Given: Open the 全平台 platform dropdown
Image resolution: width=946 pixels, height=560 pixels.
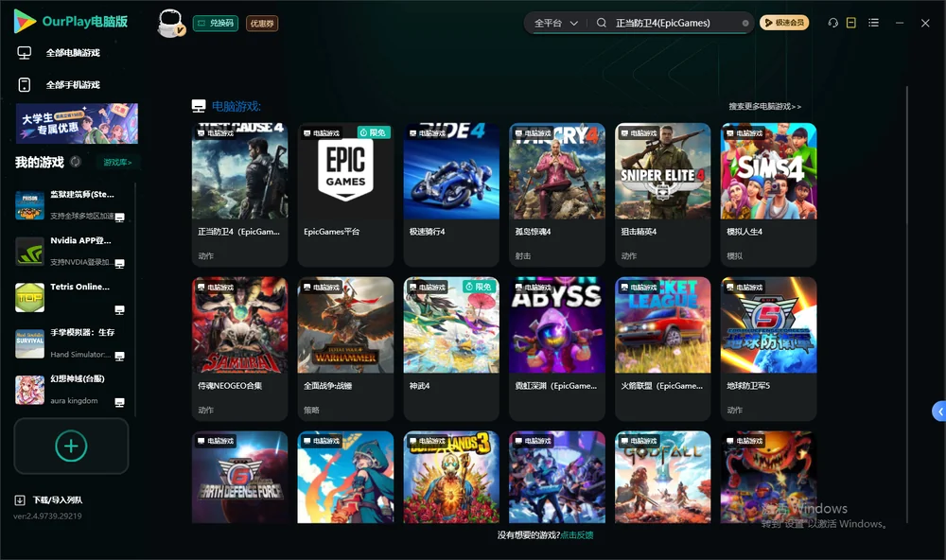Looking at the screenshot, I should click(x=555, y=23).
